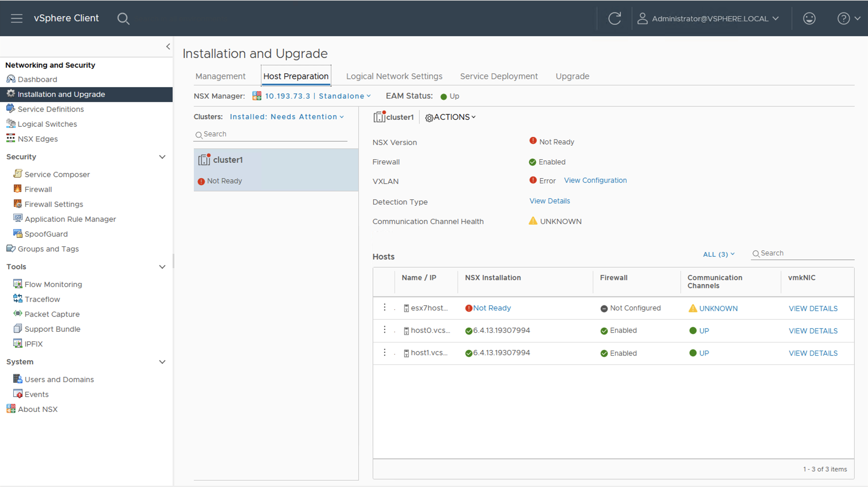Open NSX Edges in sidebar
The height and width of the screenshot is (487, 868).
click(37, 139)
